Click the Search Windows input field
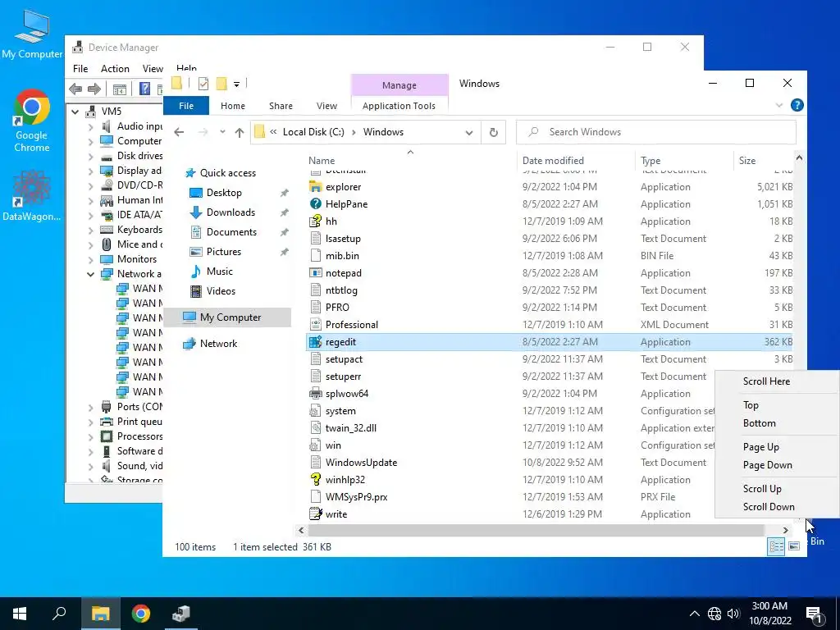This screenshot has width=840, height=630. click(655, 132)
